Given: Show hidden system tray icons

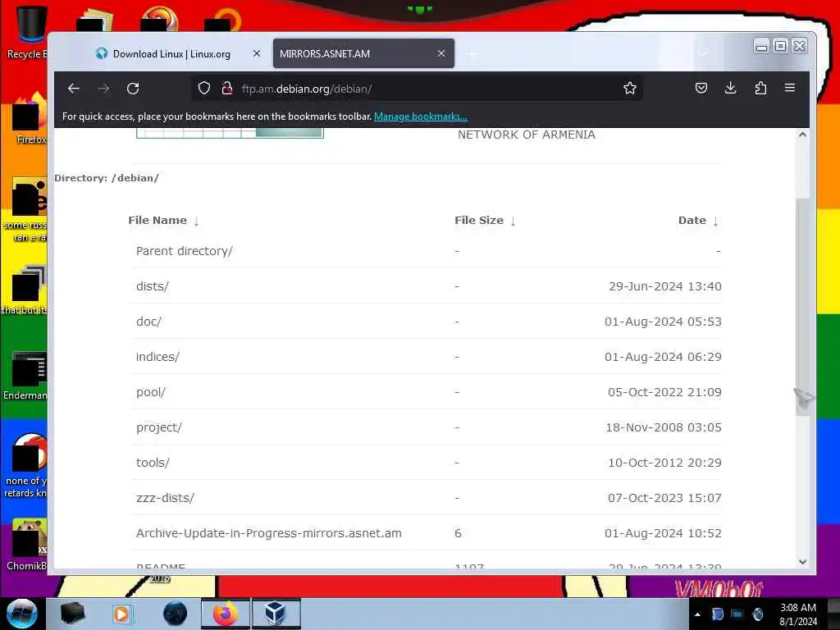Looking at the screenshot, I should (697, 614).
